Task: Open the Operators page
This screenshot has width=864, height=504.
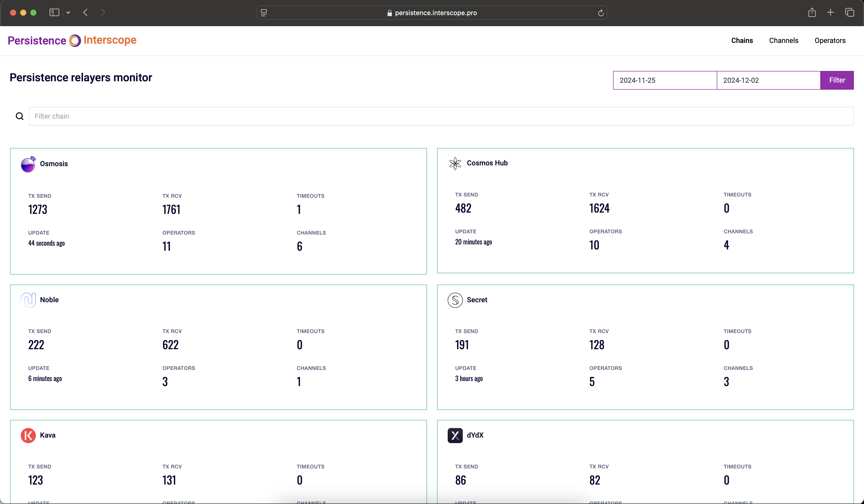Action: tap(830, 40)
